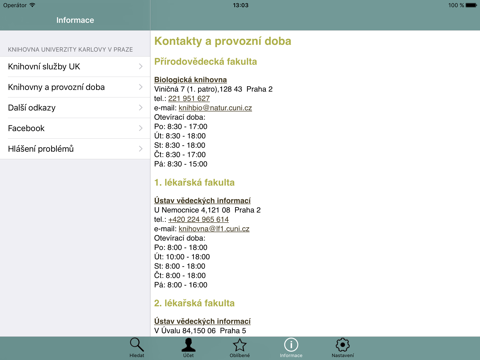
Task: Open the Hledat search tab
Action: (x=137, y=348)
